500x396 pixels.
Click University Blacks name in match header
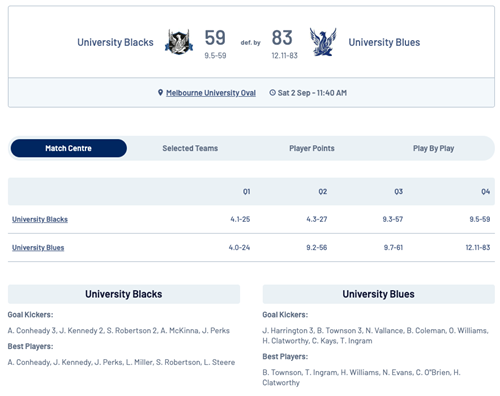[x=115, y=42]
